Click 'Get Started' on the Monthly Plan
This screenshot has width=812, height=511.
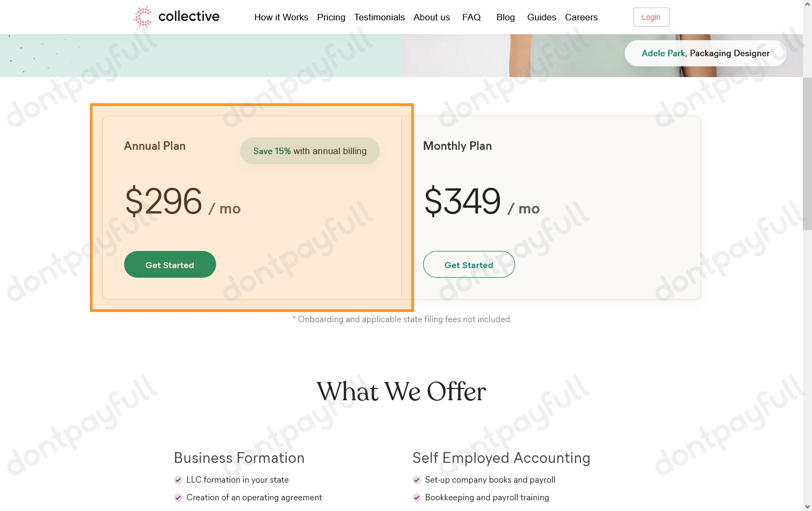pos(469,264)
